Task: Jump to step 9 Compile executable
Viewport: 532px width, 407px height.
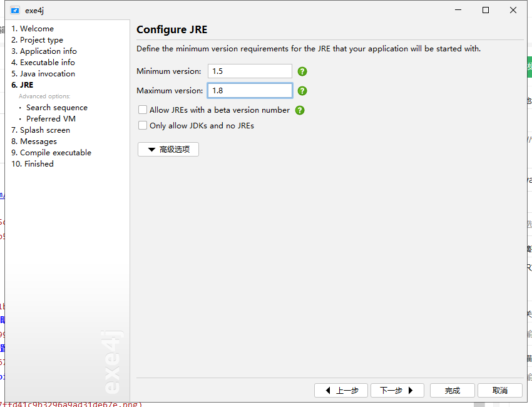Action: pos(51,152)
